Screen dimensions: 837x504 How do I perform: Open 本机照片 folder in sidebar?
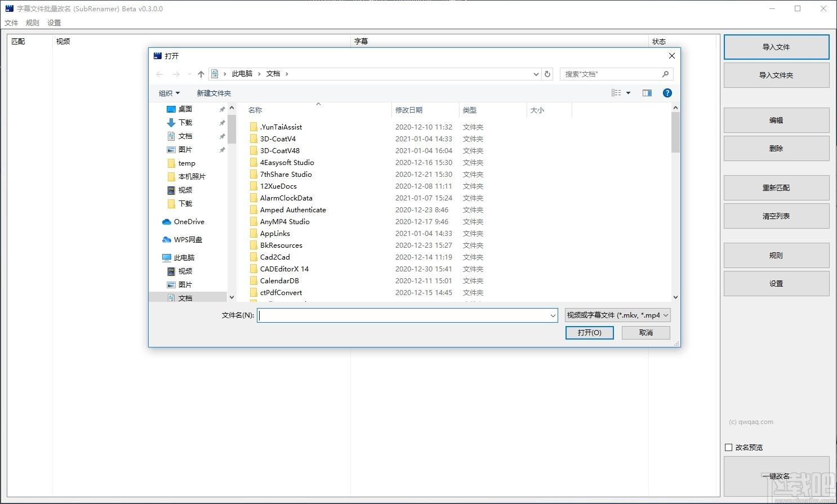[186, 176]
